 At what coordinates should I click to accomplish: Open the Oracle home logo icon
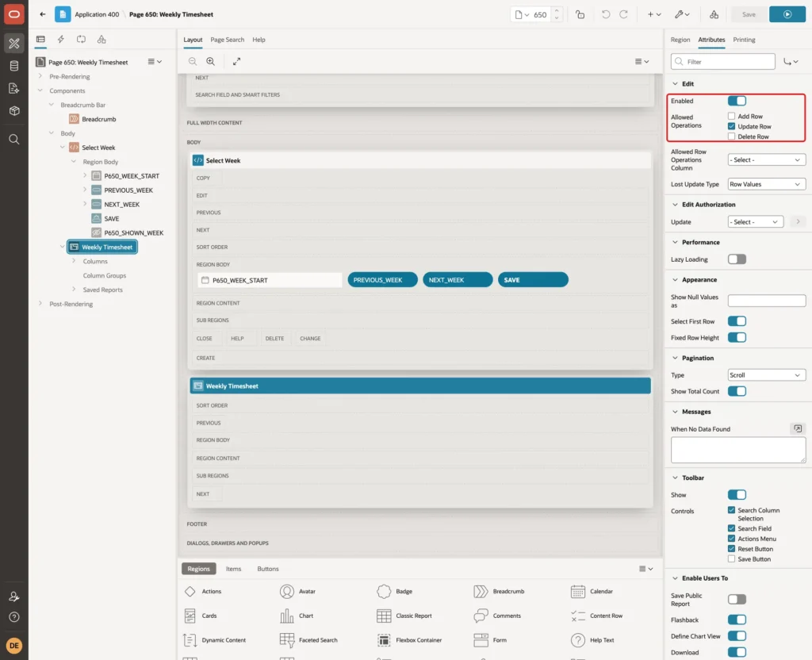pyautogui.click(x=14, y=14)
